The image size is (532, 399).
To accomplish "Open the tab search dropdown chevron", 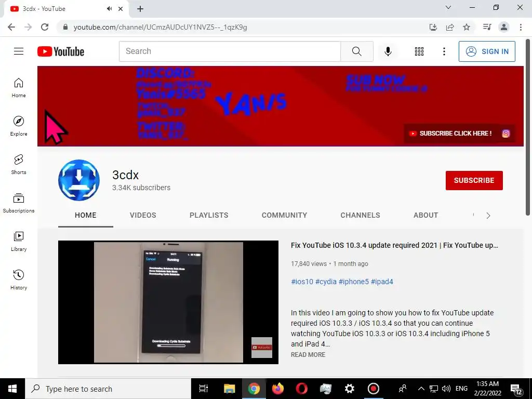I will [448, 7].
